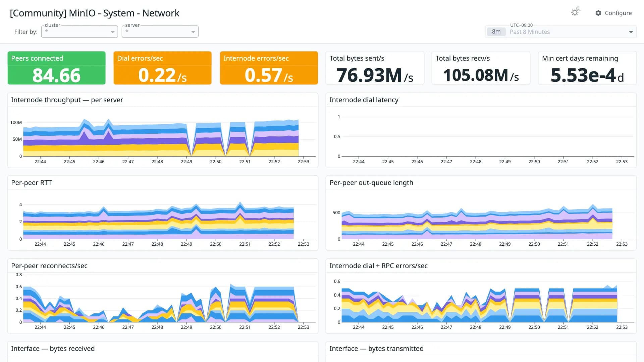This screenshot has height=362, width=644.
Task: Click the UTC+09:00 timezone label
Action: [521, 25]
